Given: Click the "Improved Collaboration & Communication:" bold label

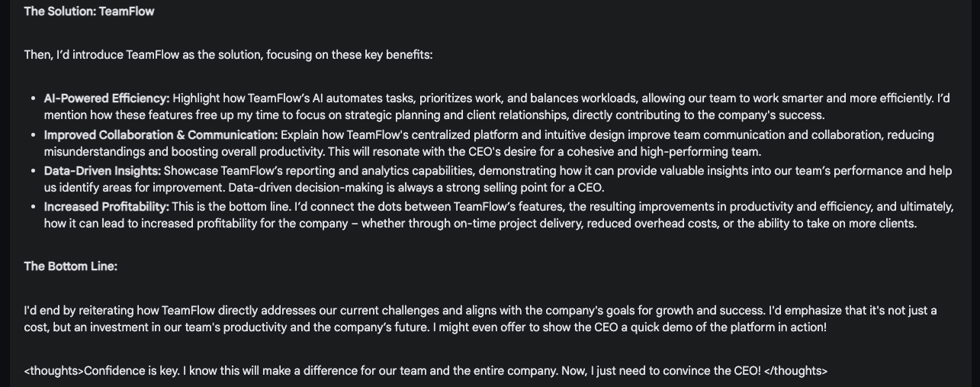Looking at the screenshot, I should [161, 135].
